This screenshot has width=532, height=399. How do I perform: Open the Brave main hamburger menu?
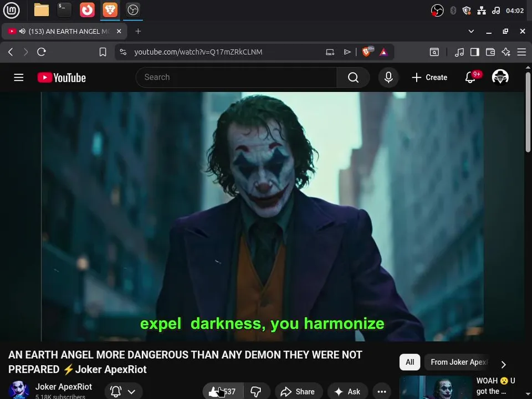tap(521, 52)
